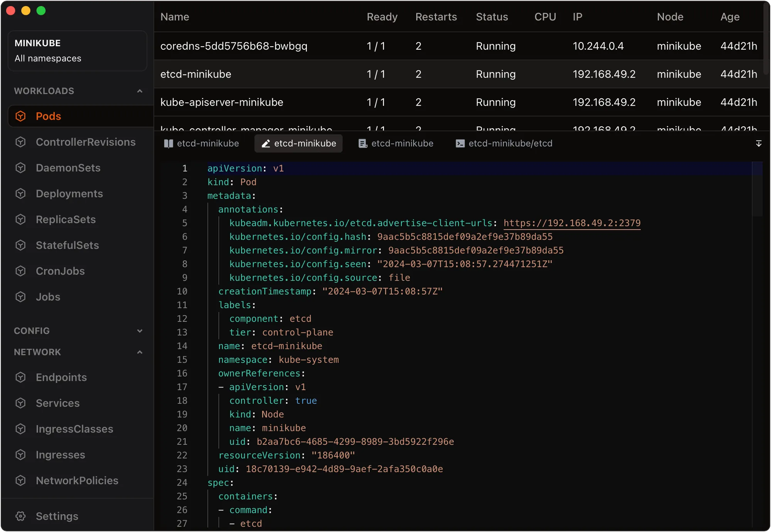Select the etcd-minikube pod row
This screenshot has height=532, width=771.
(x=459, y=74)
